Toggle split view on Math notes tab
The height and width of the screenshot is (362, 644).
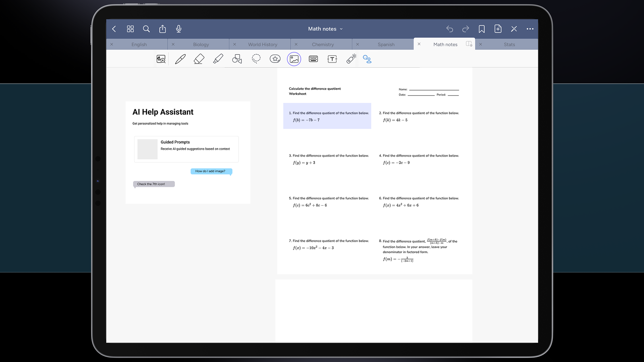[x=469, y=44]
